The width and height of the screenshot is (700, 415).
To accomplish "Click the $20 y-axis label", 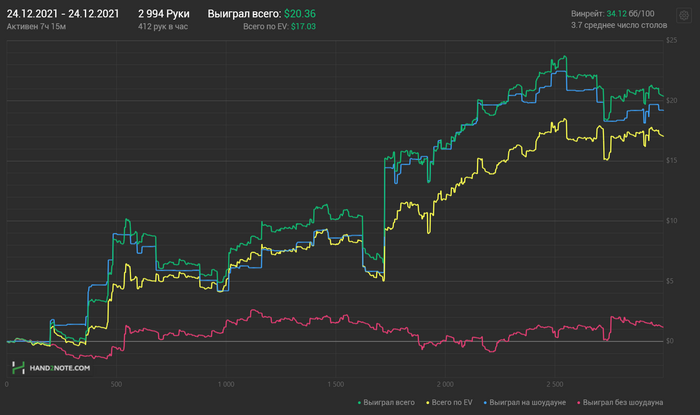I will pos(671,101).
